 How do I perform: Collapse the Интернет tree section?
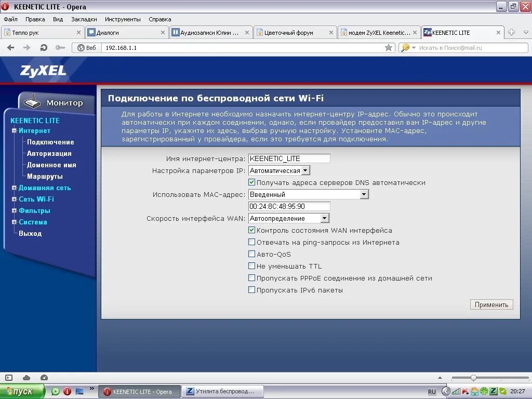14,130
